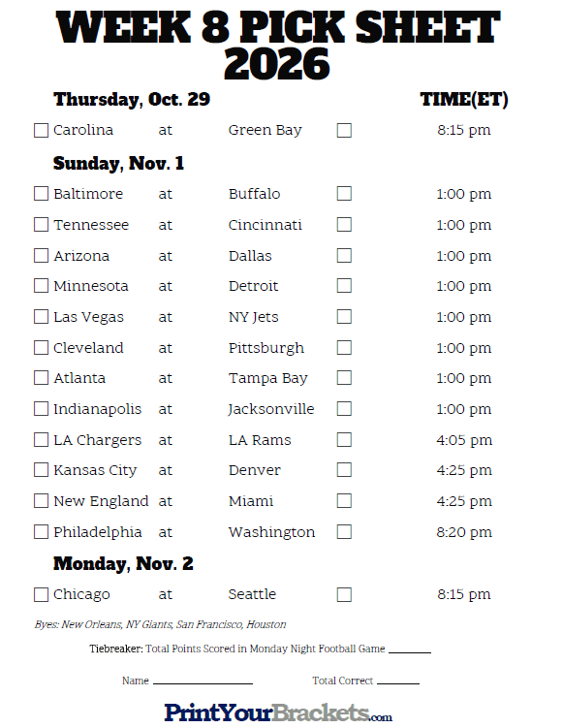The width and height of the screenshot is (562, 728).
Task: Tick the Buffalo checkbox
Action: pyautogui.click(x=344, y=194)
